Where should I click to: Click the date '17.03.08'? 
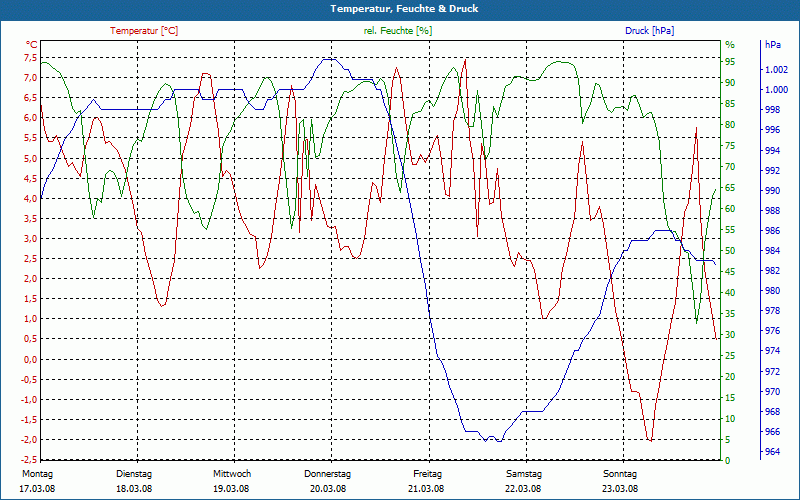37,489
